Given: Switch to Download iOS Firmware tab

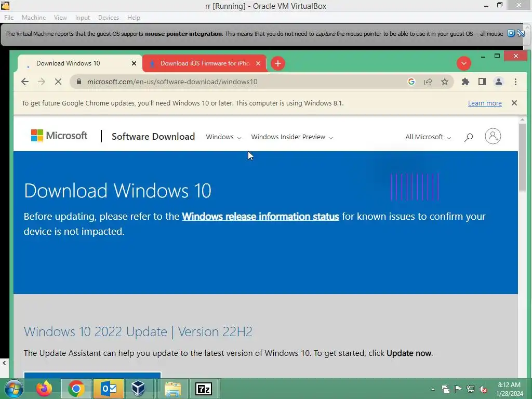Looking at the screenshot, I should coord(204,63).
